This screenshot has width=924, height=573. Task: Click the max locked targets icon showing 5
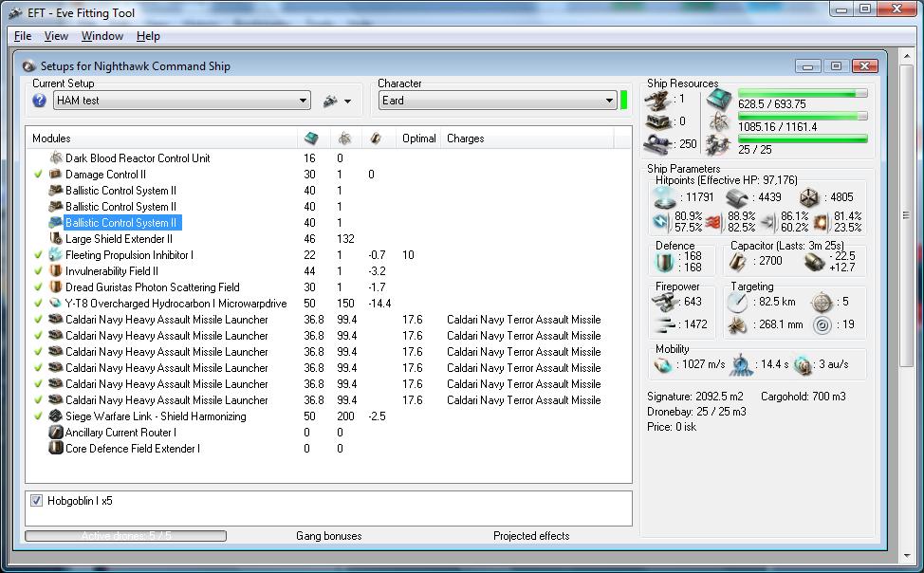(822, 303)
